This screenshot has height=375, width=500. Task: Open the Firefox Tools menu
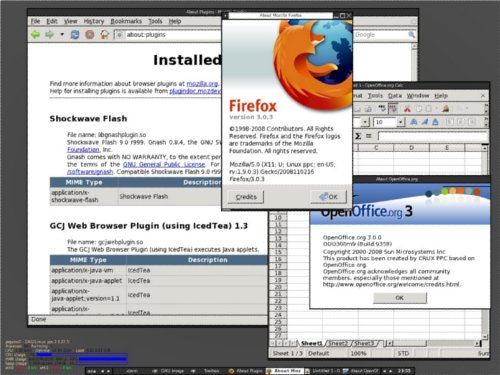155,21
